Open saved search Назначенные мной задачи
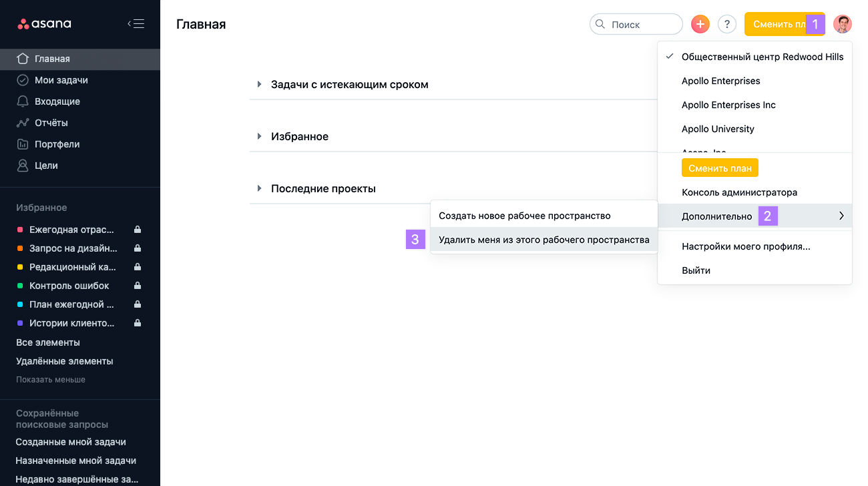 (76, 461)
